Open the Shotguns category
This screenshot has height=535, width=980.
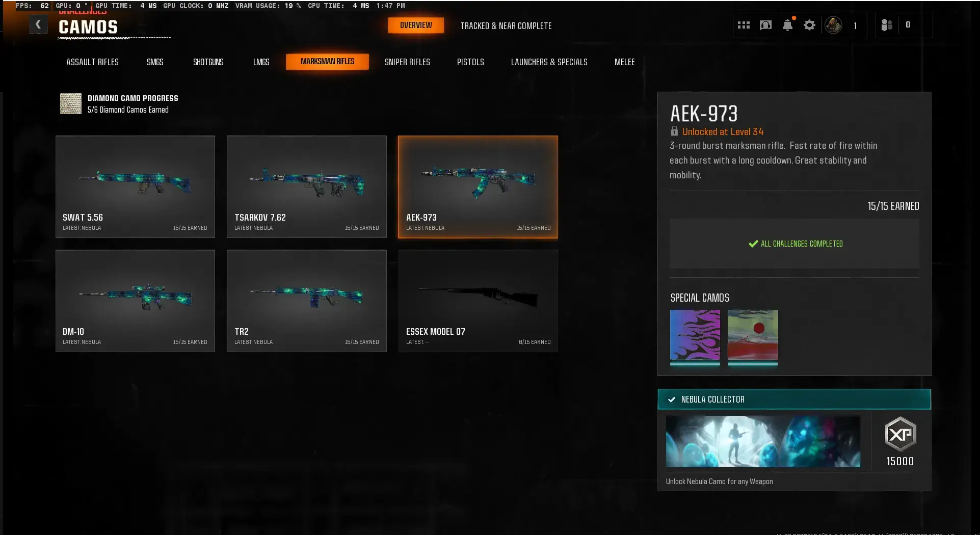(x=208, y=62)
